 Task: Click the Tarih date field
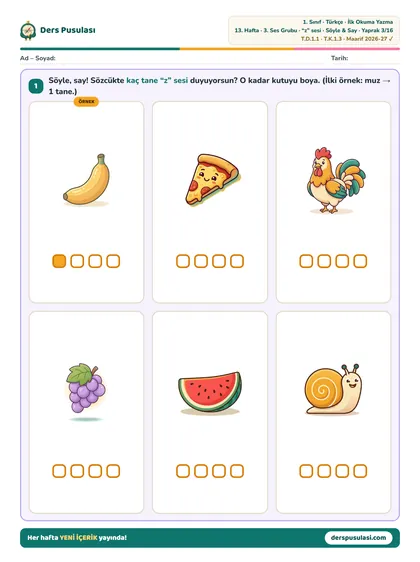pos(365,58)
